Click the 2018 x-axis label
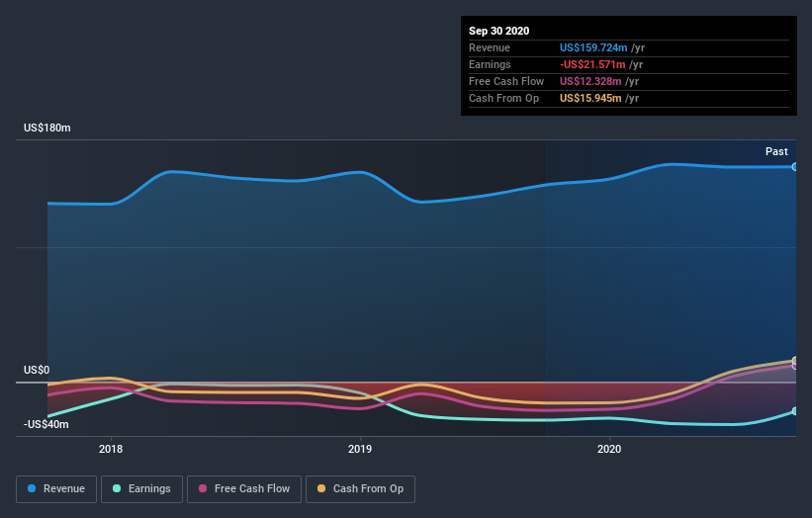 tap(111, 449)
